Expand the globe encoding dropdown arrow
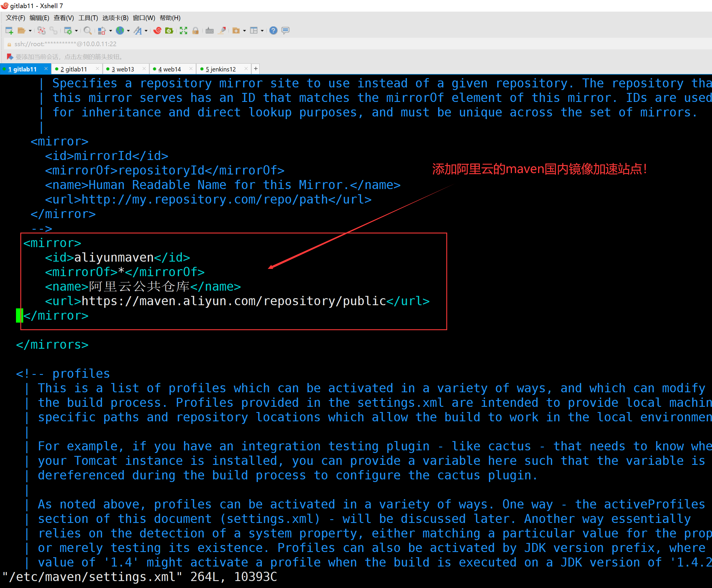 (128, 31)
